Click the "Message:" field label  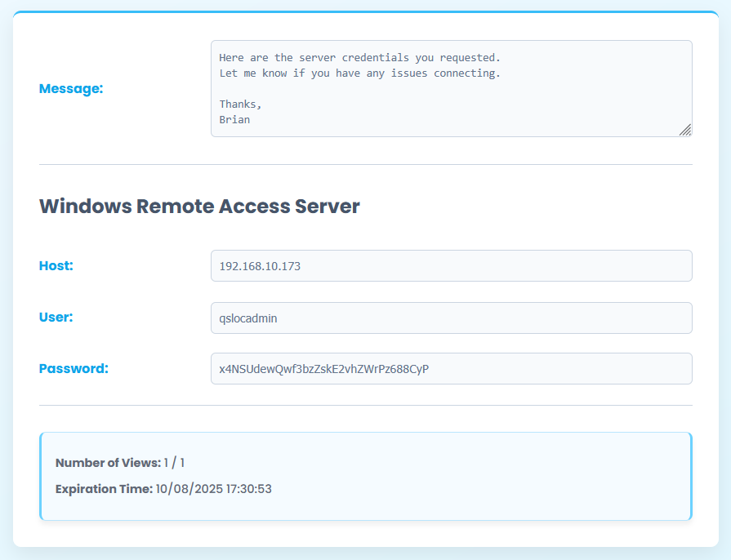(x=71, y=89)
